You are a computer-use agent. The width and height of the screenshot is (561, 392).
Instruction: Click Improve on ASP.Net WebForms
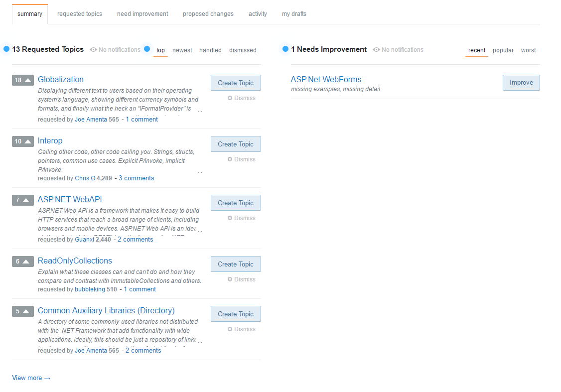click(521, 82)
